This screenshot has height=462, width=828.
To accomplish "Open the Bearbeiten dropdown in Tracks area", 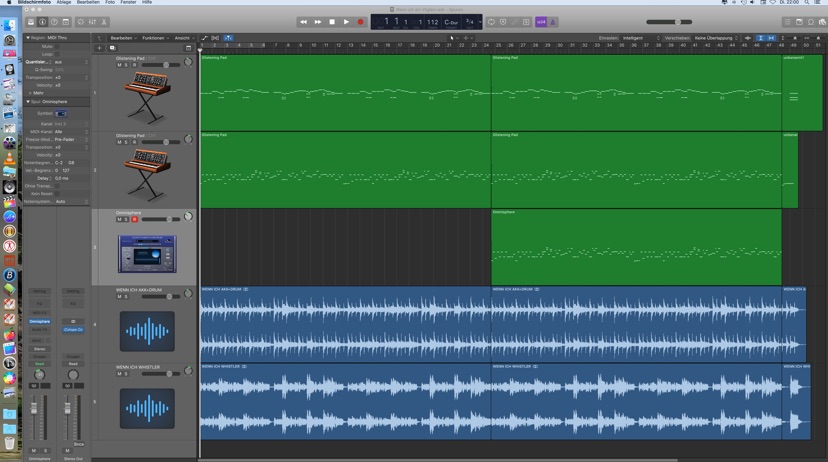I will coord(123,38).
